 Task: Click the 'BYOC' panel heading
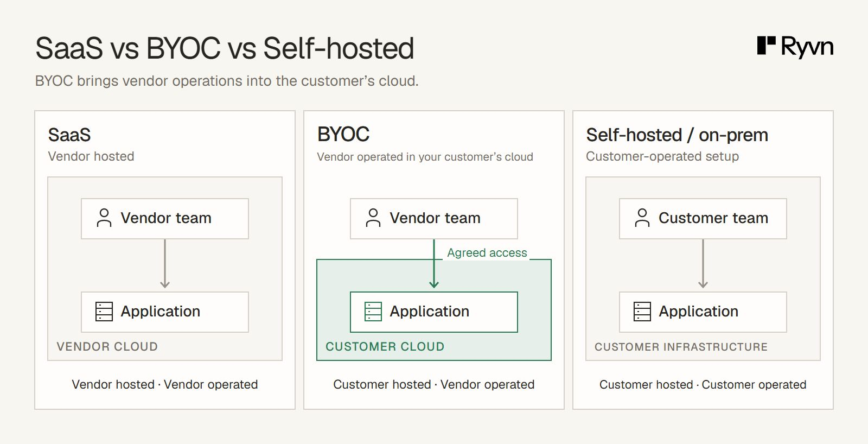point(343,134)
